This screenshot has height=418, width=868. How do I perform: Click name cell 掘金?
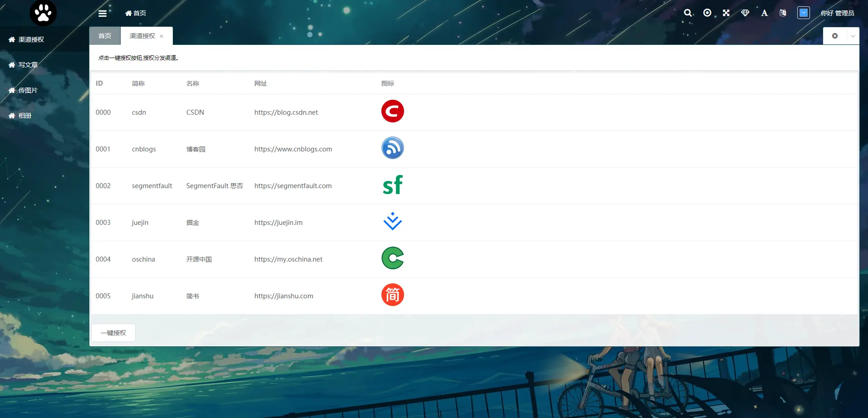193,223
